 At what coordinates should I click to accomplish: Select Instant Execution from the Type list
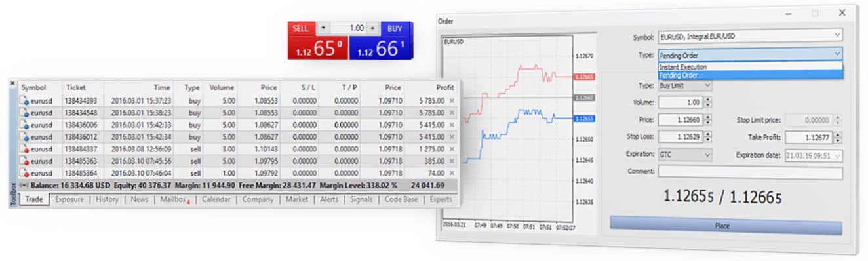click(x=751, y=67)
